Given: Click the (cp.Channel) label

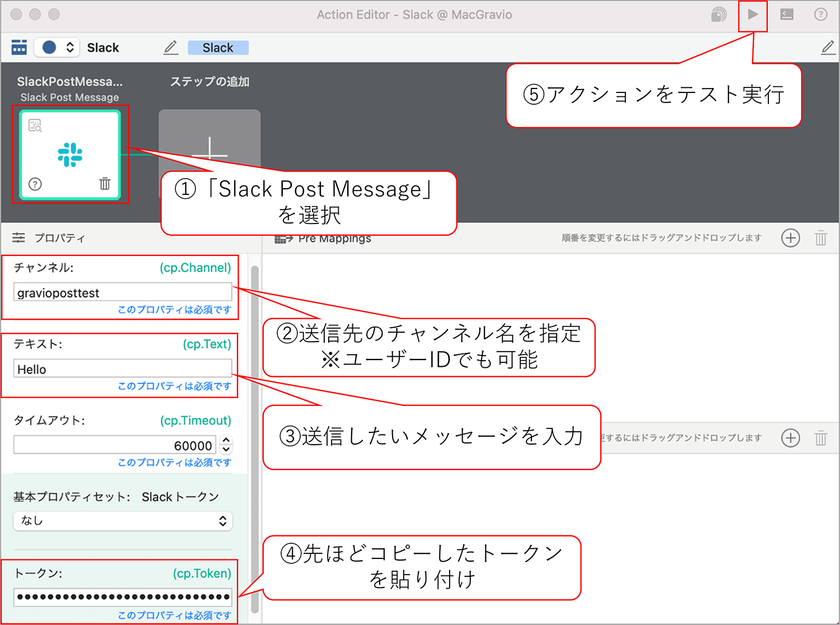Looking at the screenshot, I should click(195, 268).
